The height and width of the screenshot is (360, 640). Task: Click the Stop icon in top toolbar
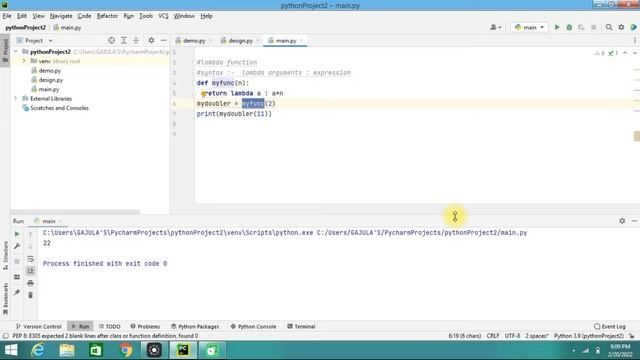click(593, 27)
